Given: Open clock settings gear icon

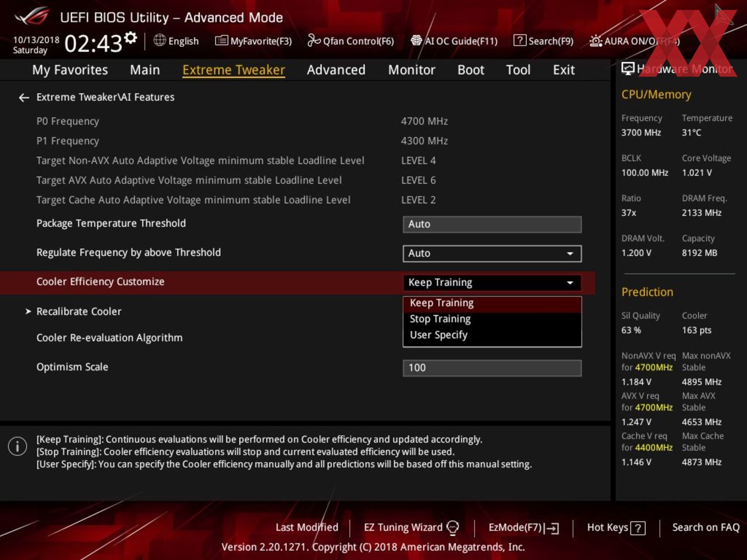Looking at the screenshot, I should [x=130, y=37].
